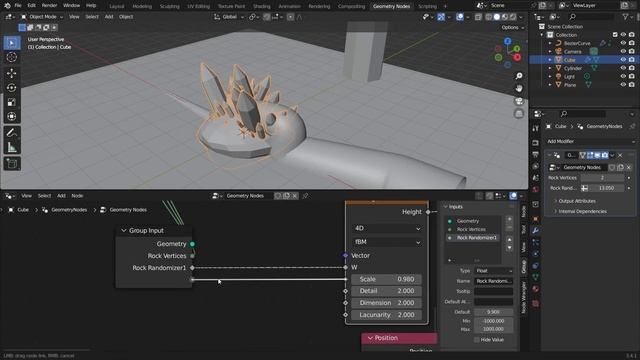Image resolution: width=640 pixels, height=360 pixels.
Task: Switch perspective/orthographic grid icon
Action: coord(519,113)
